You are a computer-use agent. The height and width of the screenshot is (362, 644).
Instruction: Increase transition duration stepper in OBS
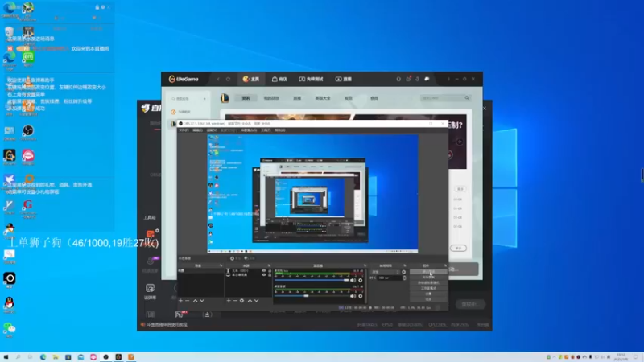(405, 277)
